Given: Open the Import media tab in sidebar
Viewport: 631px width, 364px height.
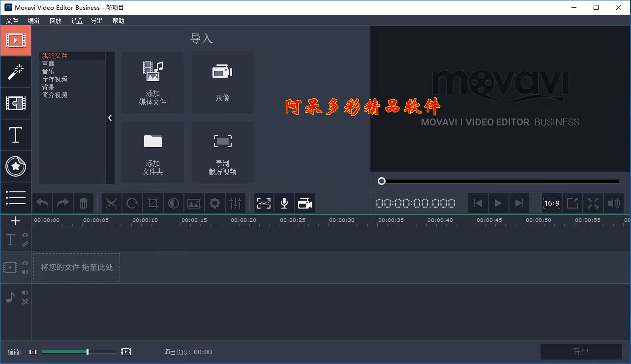Looking at the screenshot, I should point(16,40).
